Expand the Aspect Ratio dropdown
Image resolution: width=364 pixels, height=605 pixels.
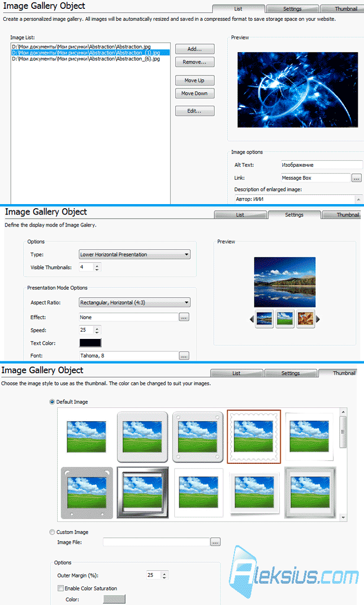(187, 302)
